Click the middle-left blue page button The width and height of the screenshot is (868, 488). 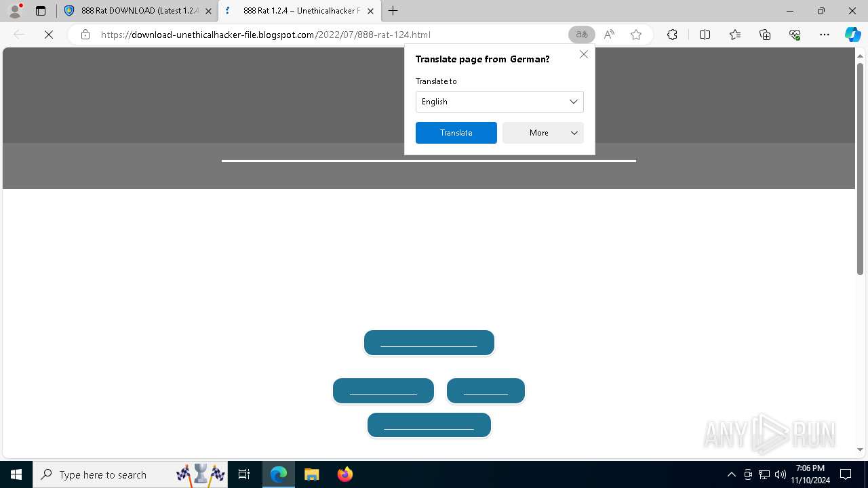(x=383, y=391)
